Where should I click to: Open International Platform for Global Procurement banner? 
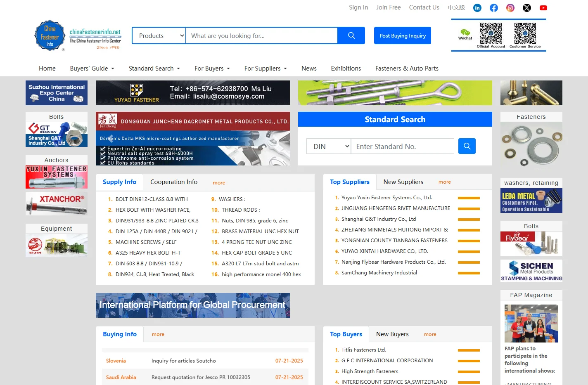click(193, 305)
